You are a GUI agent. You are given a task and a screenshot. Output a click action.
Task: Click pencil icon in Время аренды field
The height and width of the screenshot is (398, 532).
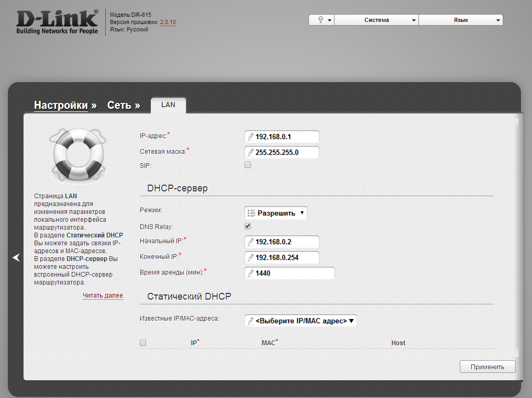pyautogui.click(x=251, y=273)
